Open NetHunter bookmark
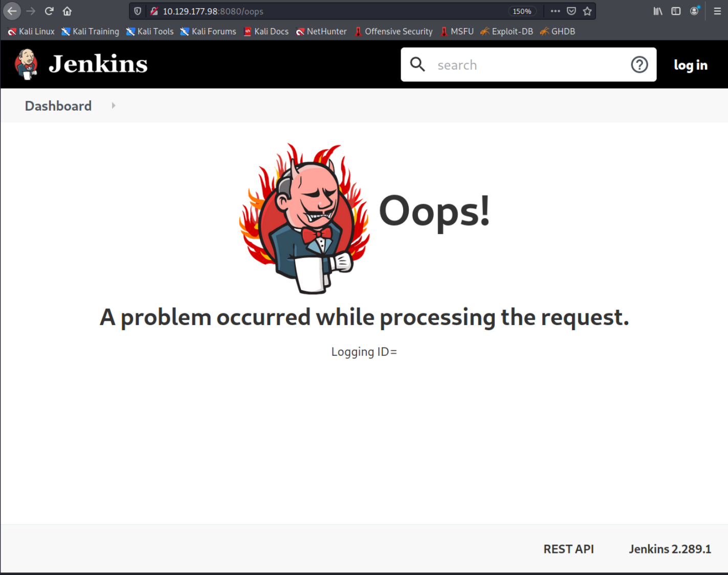The image size is (728, 575). (x=321, y=31)
